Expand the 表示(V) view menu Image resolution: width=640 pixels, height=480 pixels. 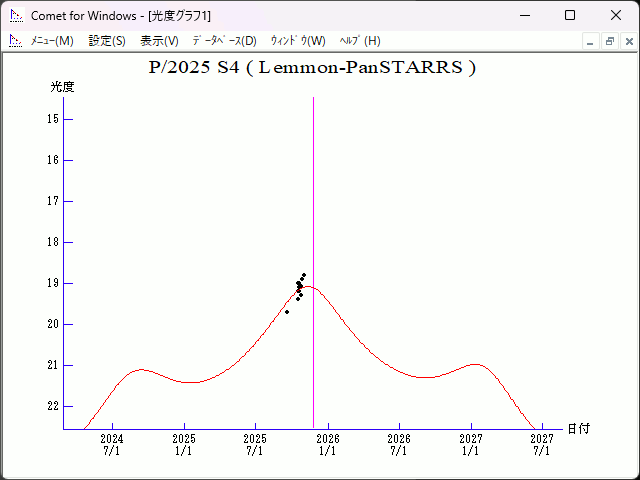(159, 41)
